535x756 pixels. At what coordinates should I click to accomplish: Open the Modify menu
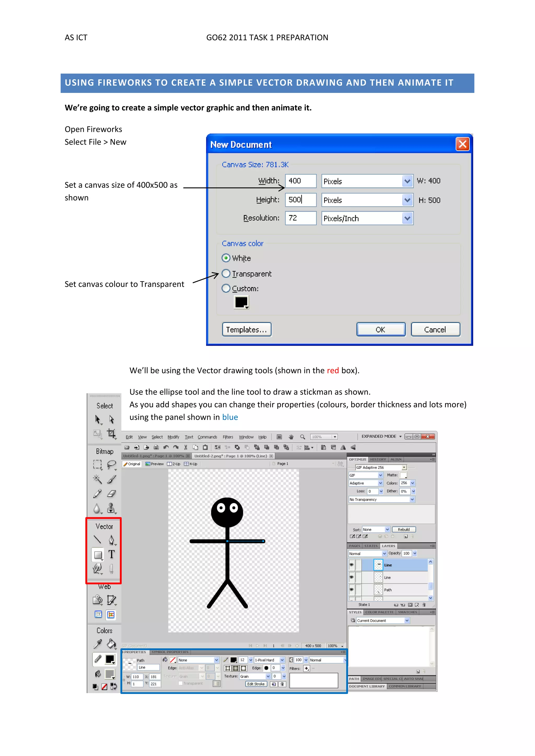point(173,437)
